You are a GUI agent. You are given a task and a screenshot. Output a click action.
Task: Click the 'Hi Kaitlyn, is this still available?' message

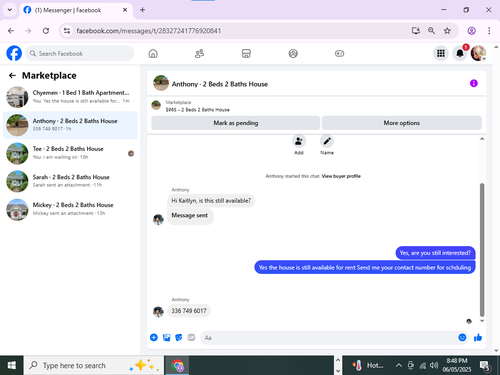(211, 201)
